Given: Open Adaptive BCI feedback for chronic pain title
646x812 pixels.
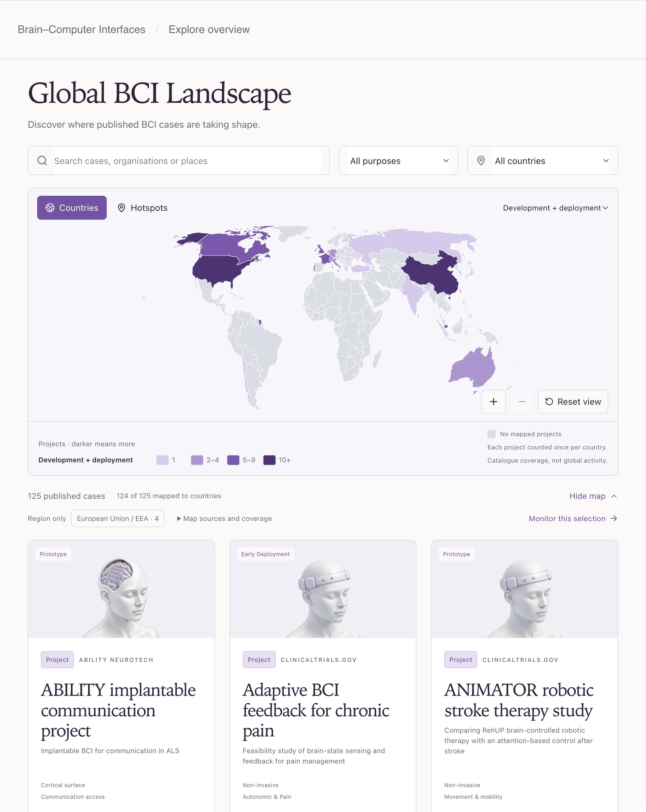Looking at the screenshot, I should click(316, 710).
